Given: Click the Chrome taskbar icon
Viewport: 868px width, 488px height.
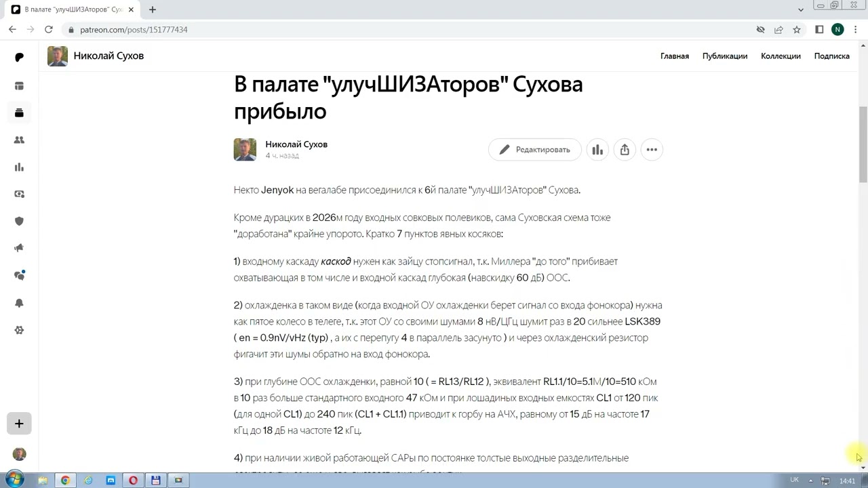Looking at the screenshot, I should (x=66, y=481).
